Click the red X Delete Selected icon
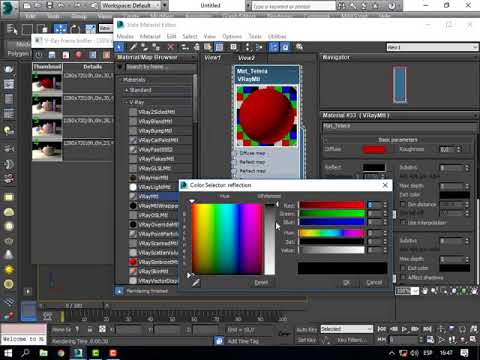This screenshot has height=360, width=480. (x=171, y=47)
